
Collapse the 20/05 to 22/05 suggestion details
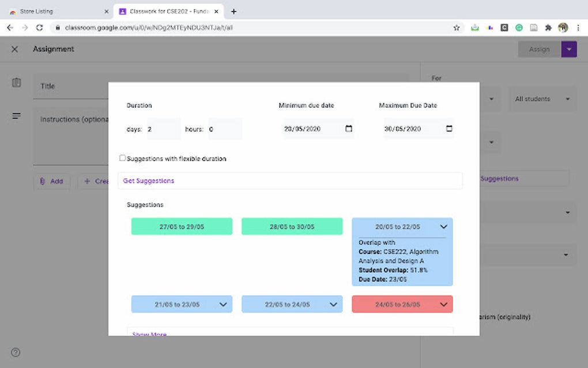tap(444, 227)
